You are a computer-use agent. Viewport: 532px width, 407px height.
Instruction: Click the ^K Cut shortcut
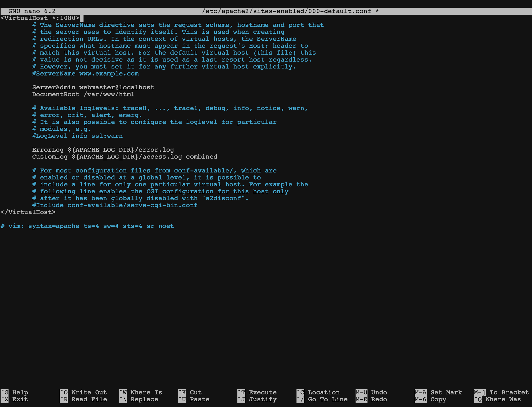coord(190,392)
